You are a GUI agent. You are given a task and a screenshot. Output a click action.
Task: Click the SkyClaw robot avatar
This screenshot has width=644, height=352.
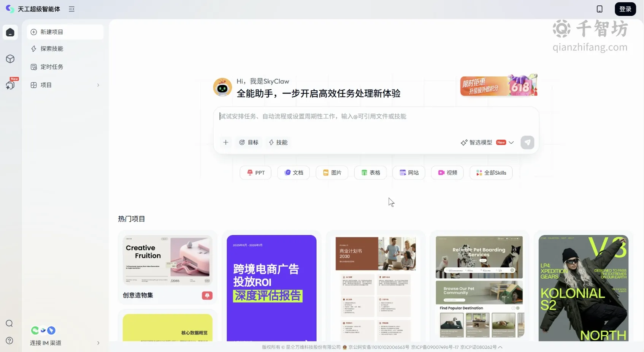coord(222,88)
